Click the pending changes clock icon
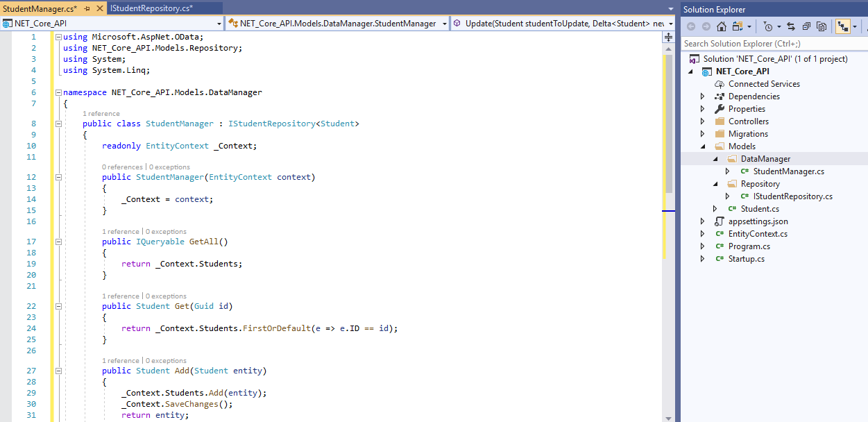868x422 pixels. click(x=767, y=26)
